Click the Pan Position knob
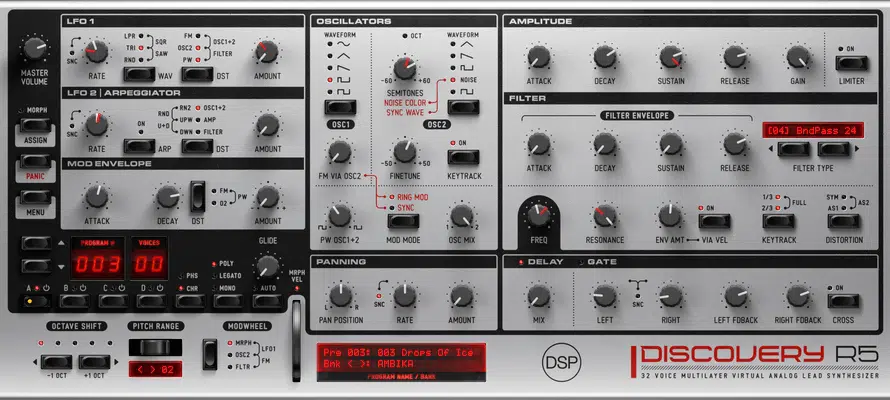Viewport: 890px width, 400px height. (341, 296)
